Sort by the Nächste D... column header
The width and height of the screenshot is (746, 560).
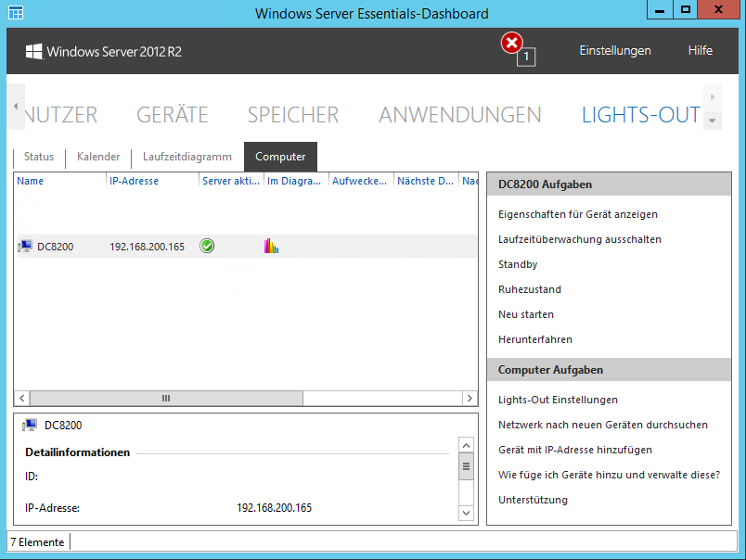tap(425, 181)
